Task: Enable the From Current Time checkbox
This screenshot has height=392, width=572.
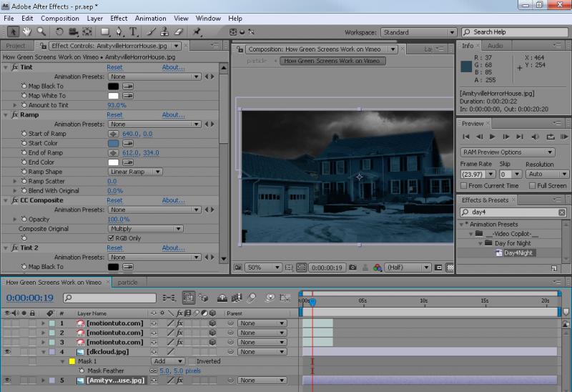Action: (x=464, y=186)
